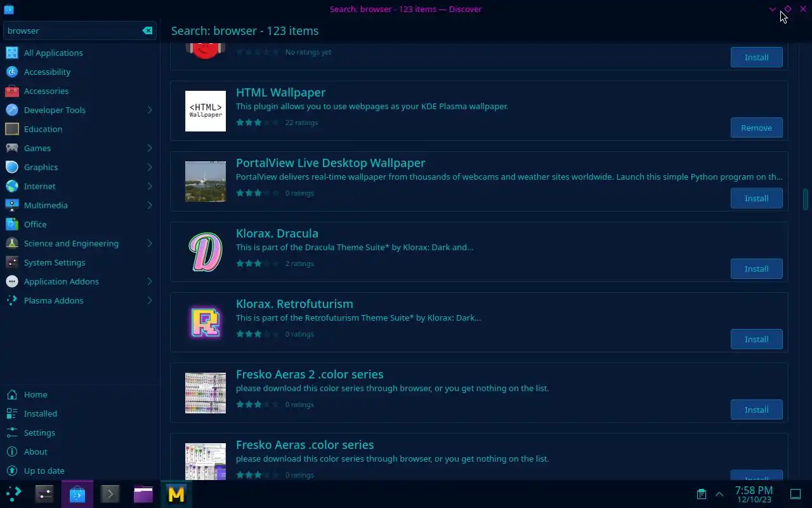812x508 pixels.
Task: Click the Up to date refresh icon
Action: point(12,471)
